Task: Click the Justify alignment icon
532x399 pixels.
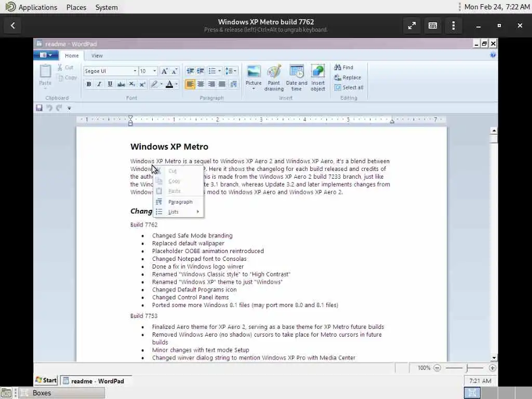Action: (x=222, y=84)
